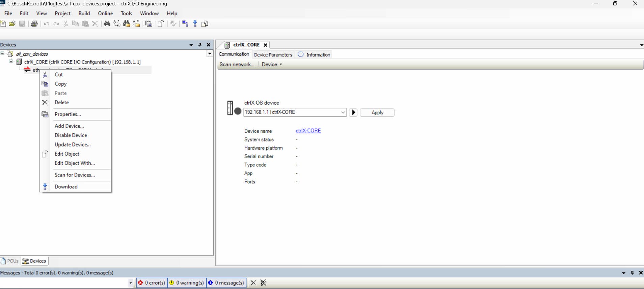This screenshot has height=289, width=644.
Task: Click the Redo arrow icon
Action: [56, 24]
